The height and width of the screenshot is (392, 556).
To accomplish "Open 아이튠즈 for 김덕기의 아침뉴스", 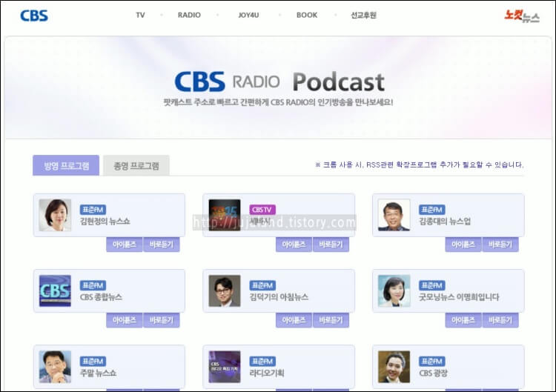I will click(x=294, y=320).
